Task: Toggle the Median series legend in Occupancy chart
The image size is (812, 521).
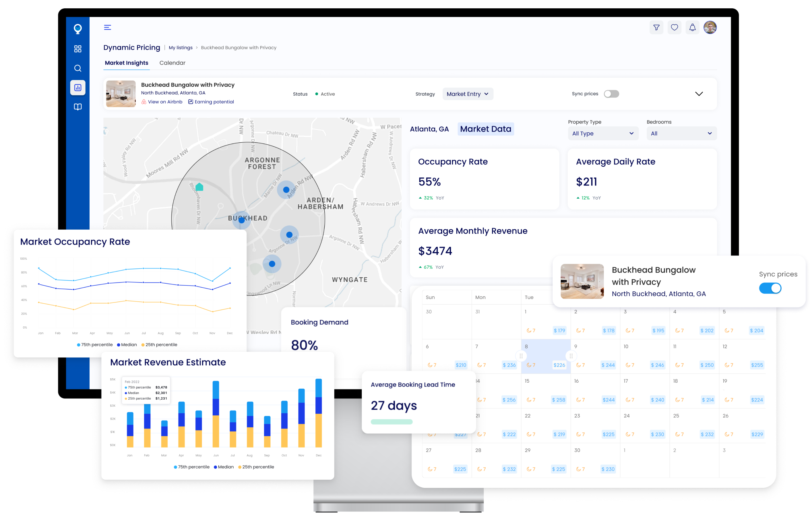Action: [127, 345]
